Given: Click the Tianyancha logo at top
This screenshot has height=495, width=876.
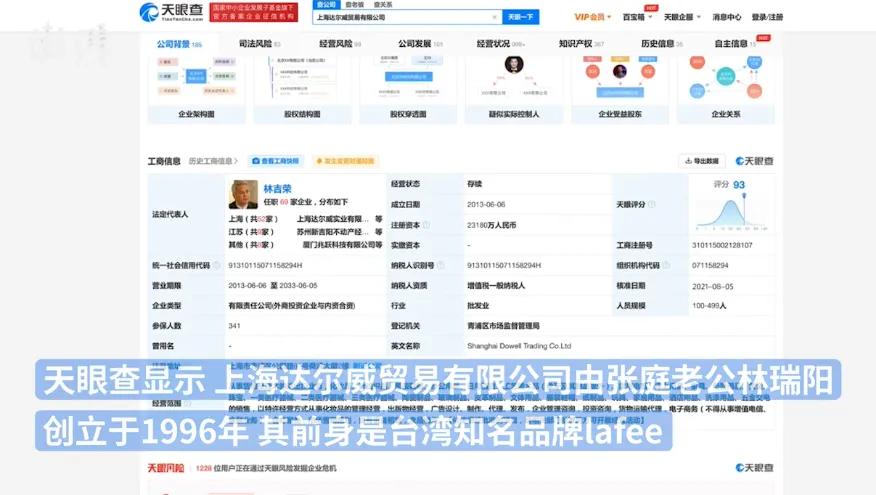Looking at the screenshot, I should (171, 12).
